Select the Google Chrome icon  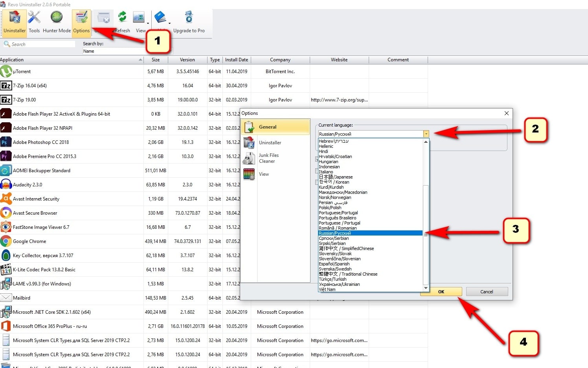pos(6,241)
